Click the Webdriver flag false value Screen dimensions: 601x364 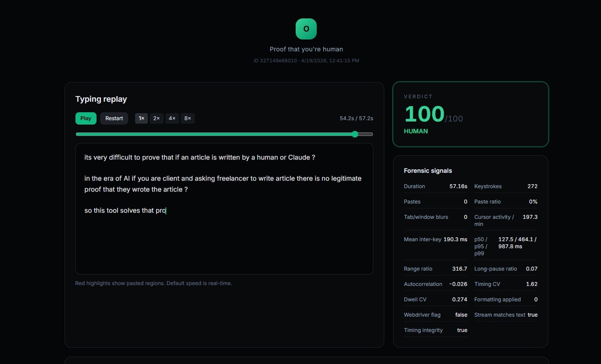[461, 315]
